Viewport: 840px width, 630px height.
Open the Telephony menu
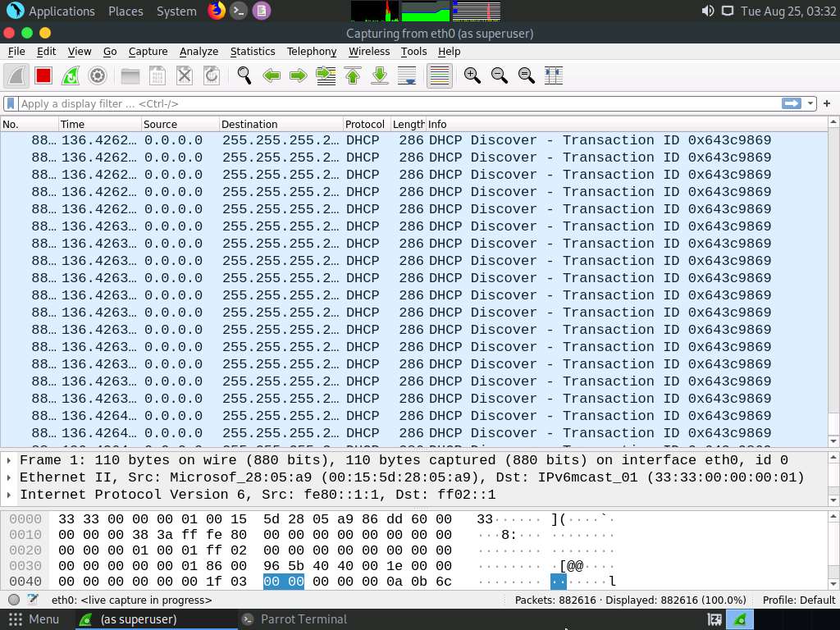coord(311,52)
